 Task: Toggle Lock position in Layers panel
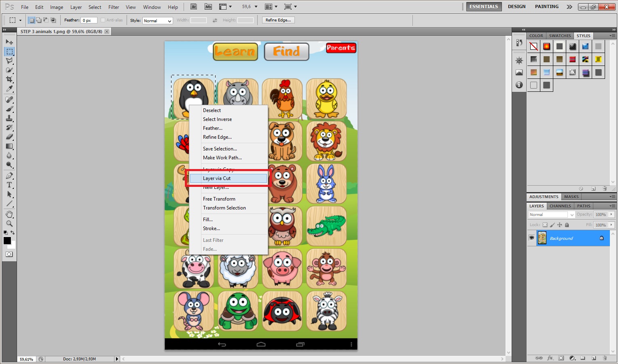pos(560,225)
